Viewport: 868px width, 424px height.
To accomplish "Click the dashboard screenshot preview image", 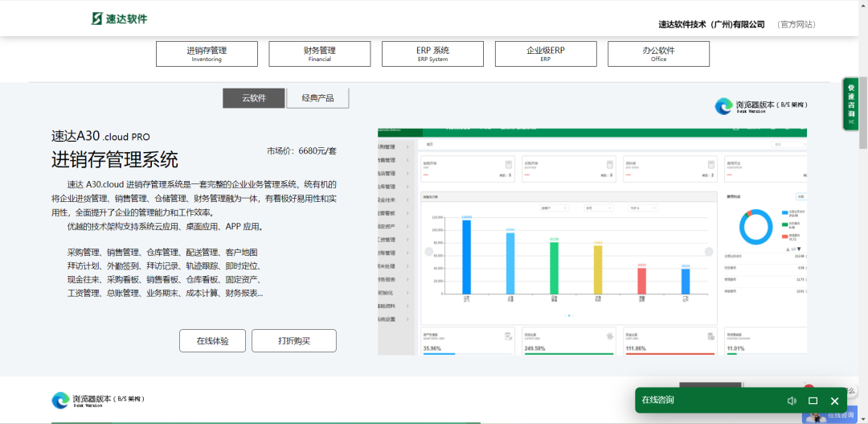I will pyautogui.click(x=592, y=241).
